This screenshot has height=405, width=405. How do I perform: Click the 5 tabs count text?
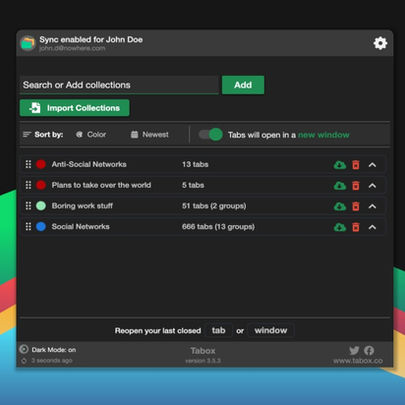pyautogui.click(x=193, y=185)
